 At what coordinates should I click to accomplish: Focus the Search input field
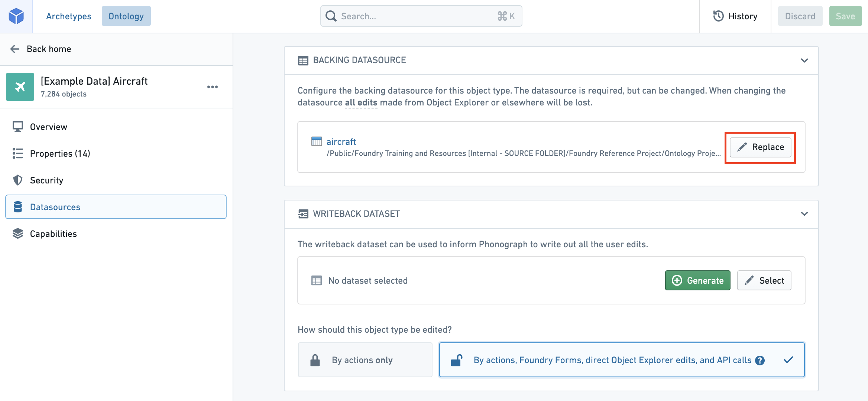421,16
